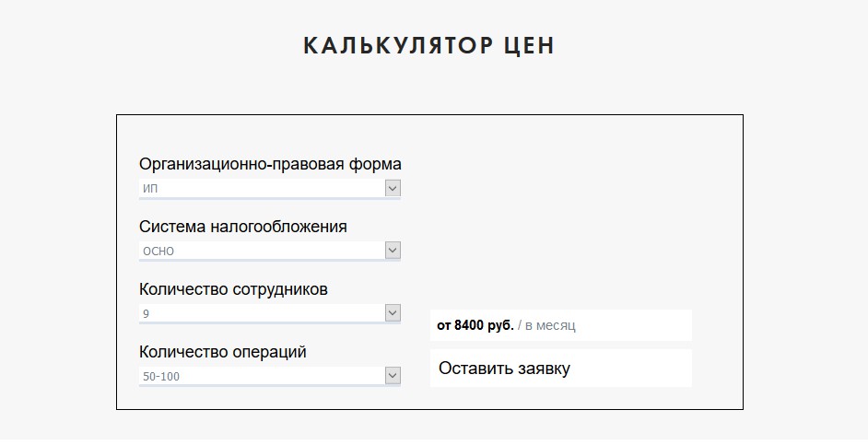Click blank area inside the calculator panel
Viewport: 868px width, 445px height.
571,203
